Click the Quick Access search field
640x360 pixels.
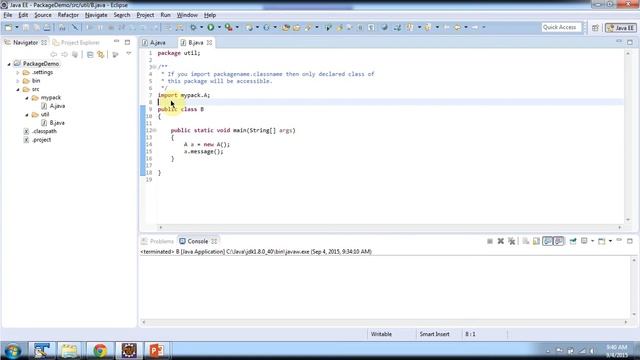coord(561,27)
